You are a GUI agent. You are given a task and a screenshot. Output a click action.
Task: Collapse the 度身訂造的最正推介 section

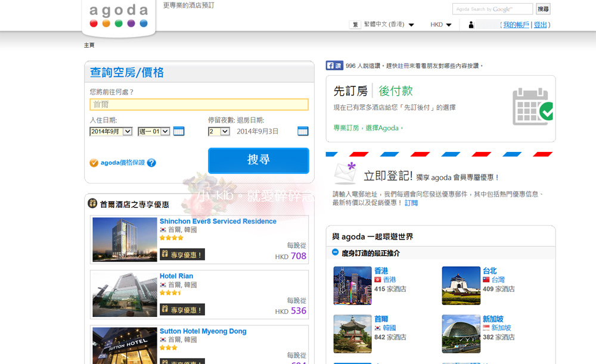335,252
